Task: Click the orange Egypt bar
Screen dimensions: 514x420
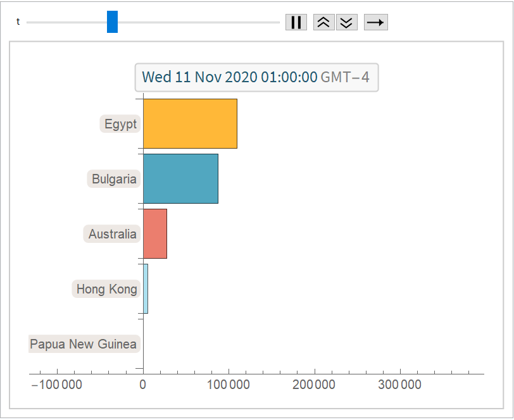Action: (x=190, y=124)
